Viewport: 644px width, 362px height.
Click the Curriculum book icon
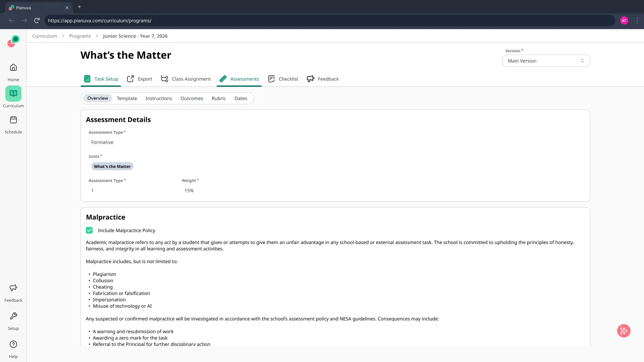pyautogui.click(x=13, y=94)
